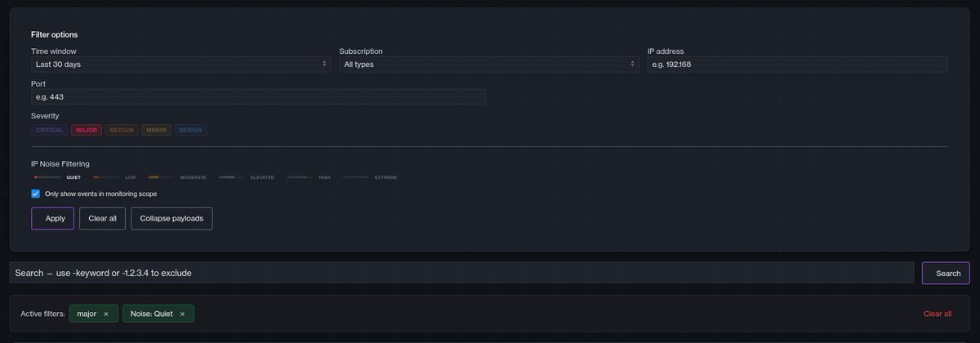The width and height of the screenshot is (980, 343).
Task: Open the Time window dropdown
Action: (180, 64)
